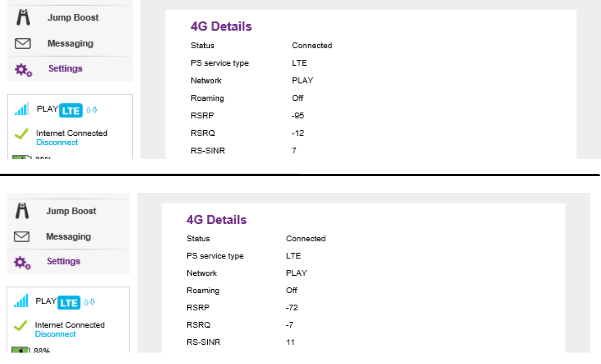The height and width of the screenshot is (364, 601).
Task: Click the Jump Boost icon in the upper screenshot
Action: click(x=22, y=18)
